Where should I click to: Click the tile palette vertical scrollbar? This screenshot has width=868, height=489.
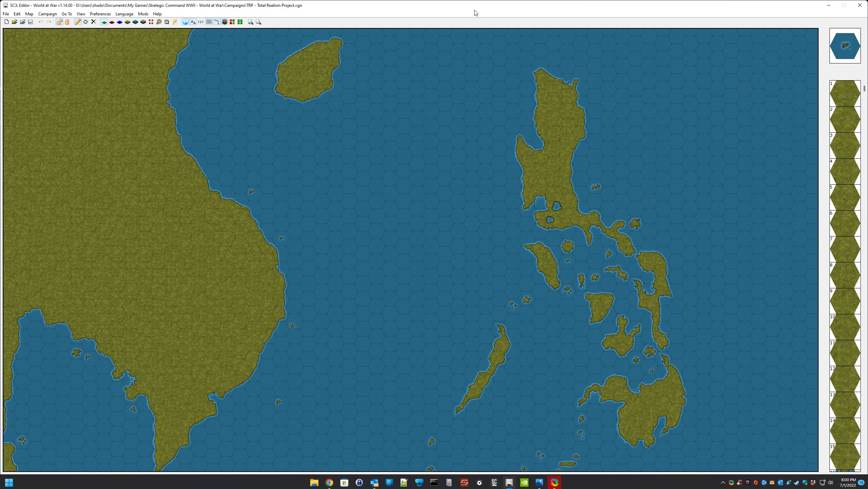[x=864, y=89]
